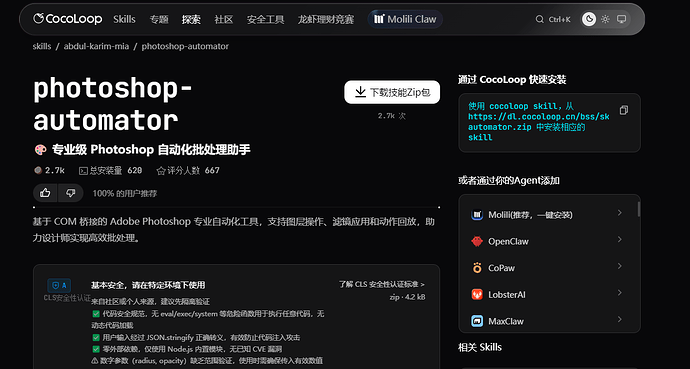This screenshot has width=690, height=369.
Task: Open the 龙虾理财竞赛 navigation item
Action: [326, 19]
